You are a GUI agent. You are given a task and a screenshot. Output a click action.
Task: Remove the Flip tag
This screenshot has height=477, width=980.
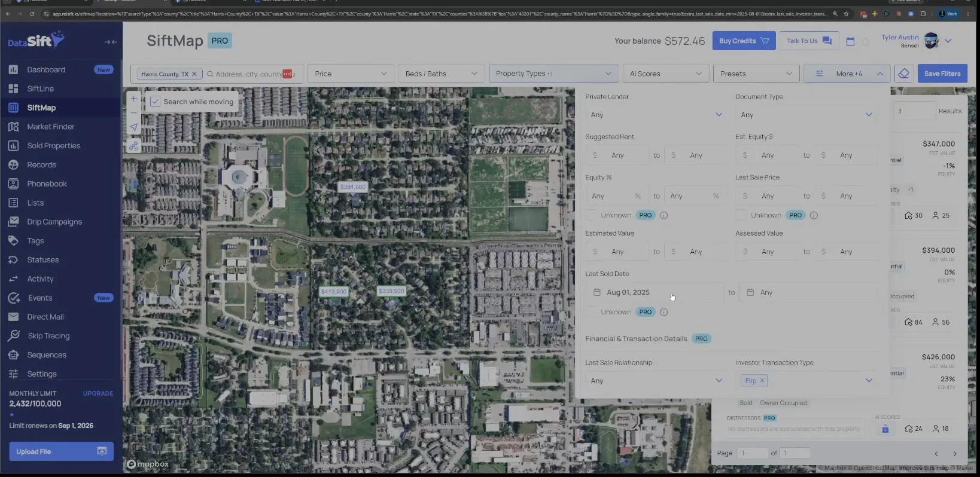pyautogui.click(x=762, y=380)
